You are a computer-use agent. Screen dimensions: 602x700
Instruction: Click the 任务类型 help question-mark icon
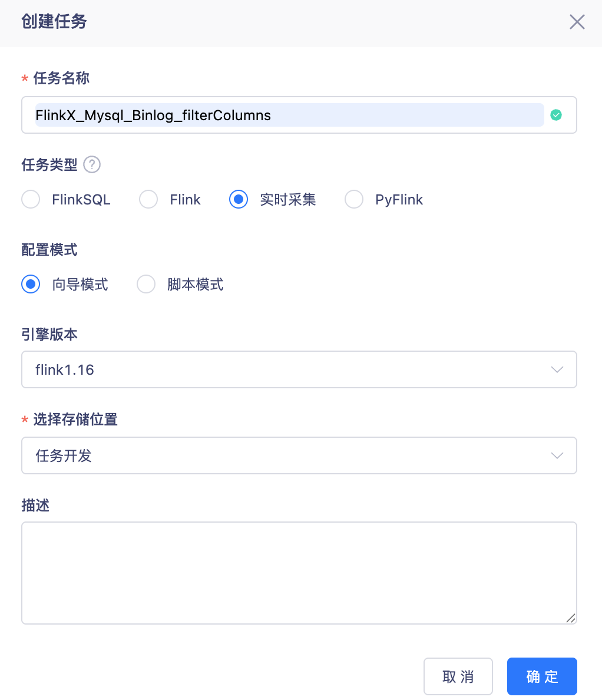pos(92,165)
